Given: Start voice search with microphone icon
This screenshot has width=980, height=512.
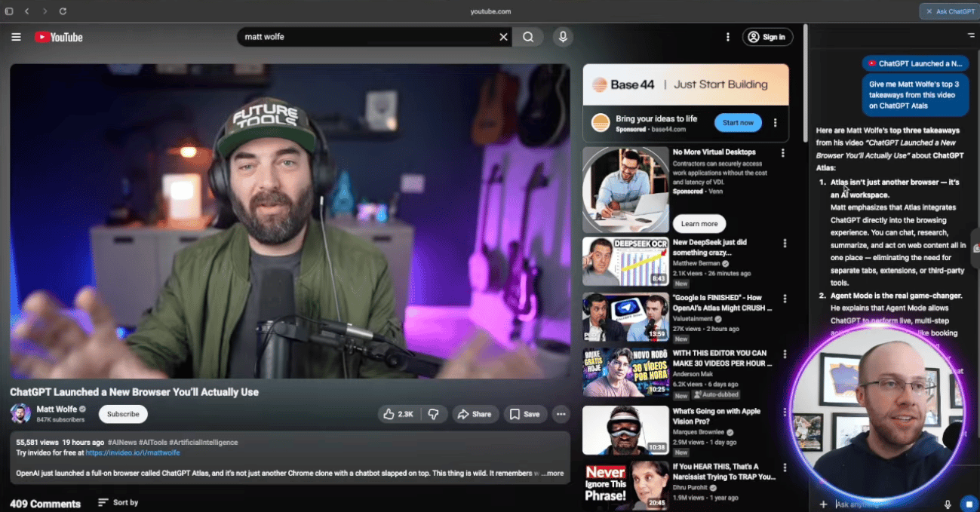Looking at the screenshot, I should tap(562, 37).
